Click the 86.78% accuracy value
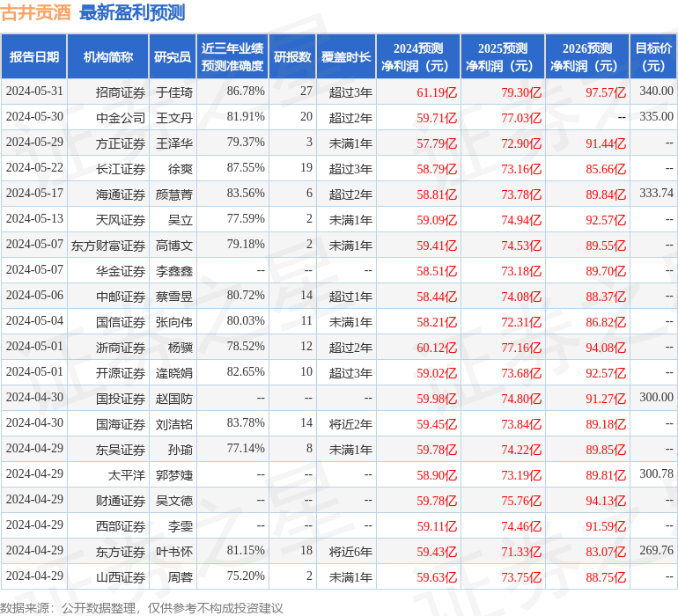678x616 pixels. 246,91
